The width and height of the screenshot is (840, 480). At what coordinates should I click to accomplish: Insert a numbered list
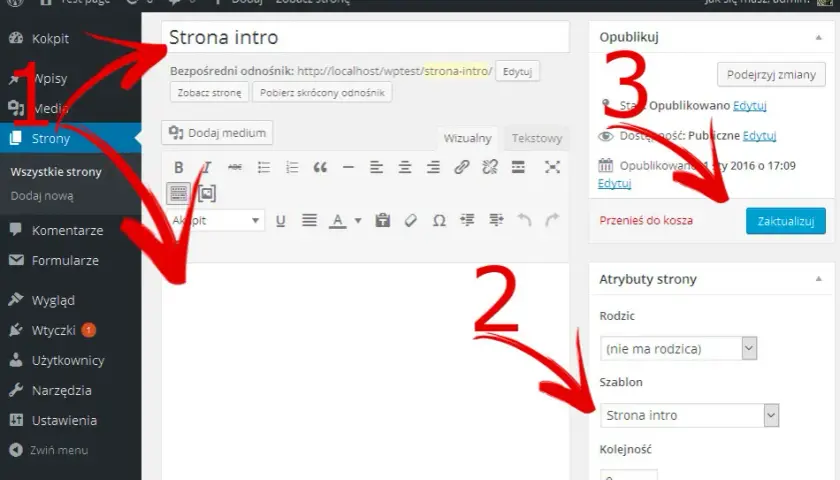point(292,167)
